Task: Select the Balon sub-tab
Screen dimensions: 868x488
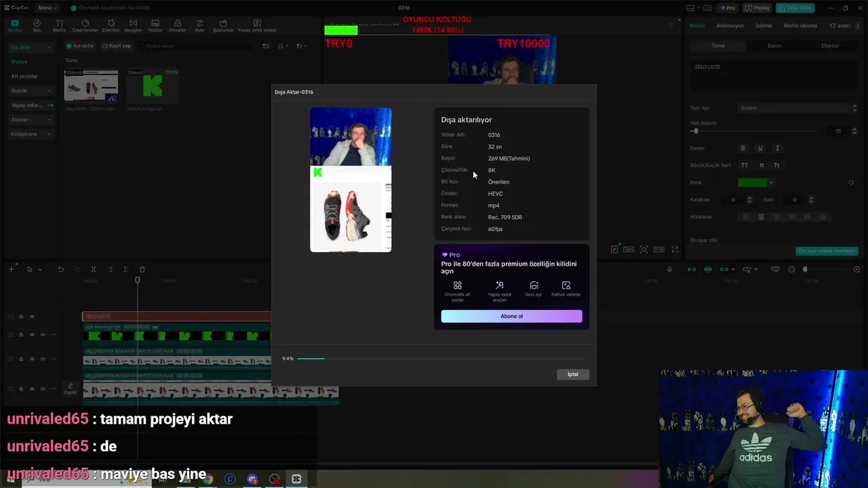Action: (774, 45)
